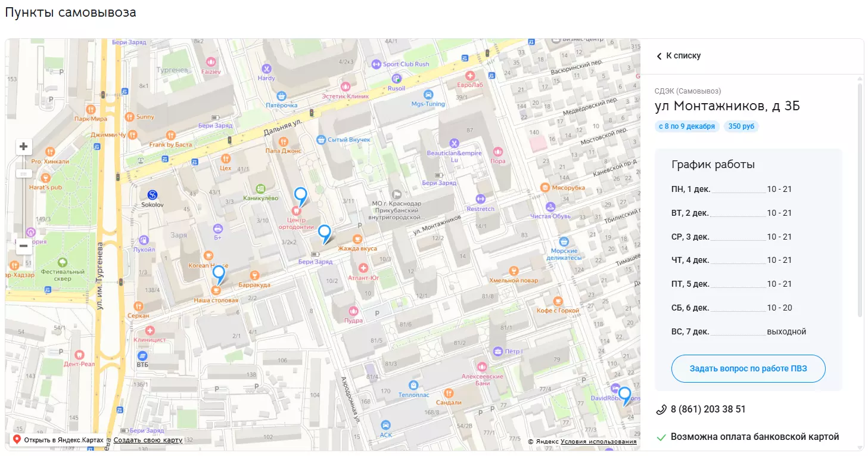Go back via 'К списку' link
868x456 pixels.
click(x=679, y=56)
